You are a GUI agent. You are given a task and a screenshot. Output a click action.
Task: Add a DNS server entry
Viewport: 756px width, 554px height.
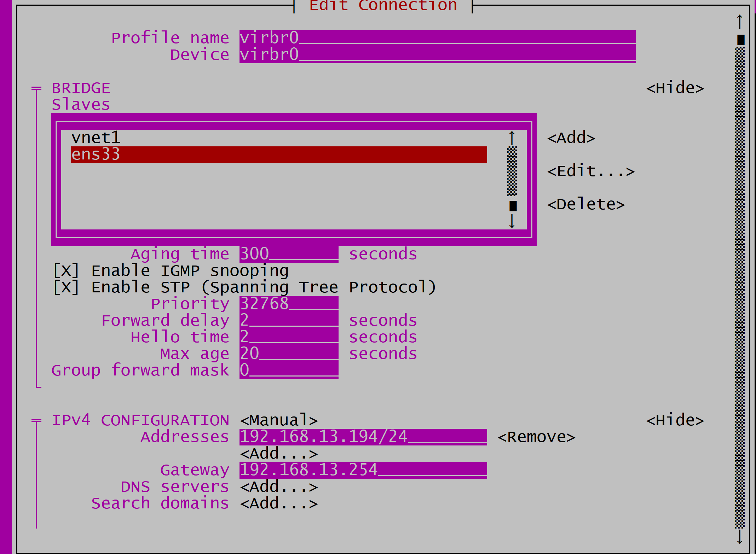pos(279,487)
